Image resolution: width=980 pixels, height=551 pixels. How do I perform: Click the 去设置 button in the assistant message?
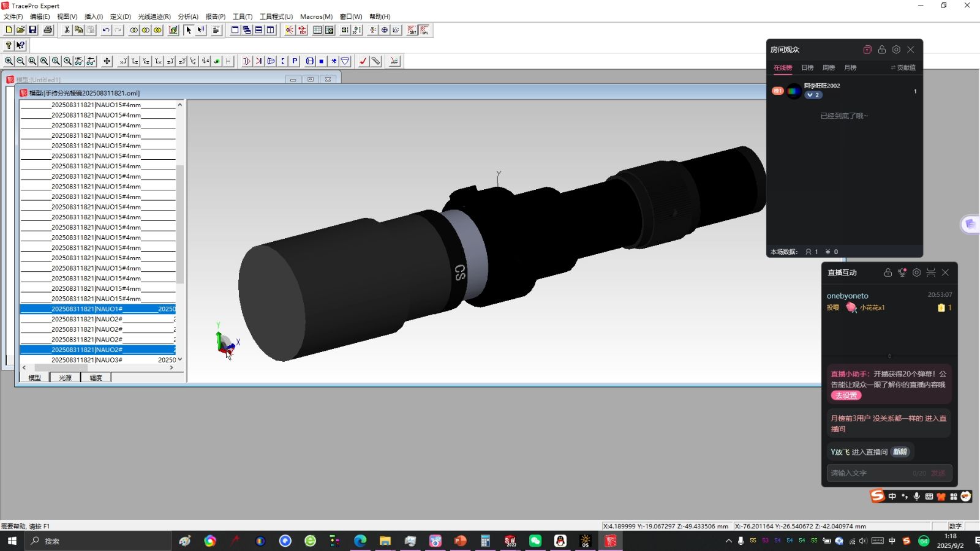tap(845, 395)
